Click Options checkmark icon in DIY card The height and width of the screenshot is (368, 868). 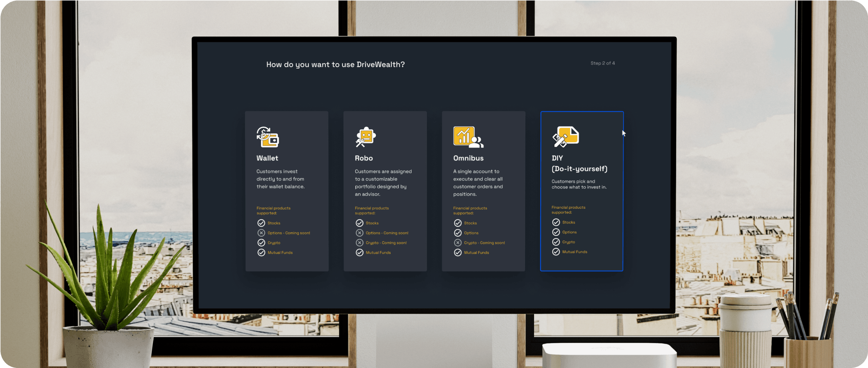click(556, 232)
